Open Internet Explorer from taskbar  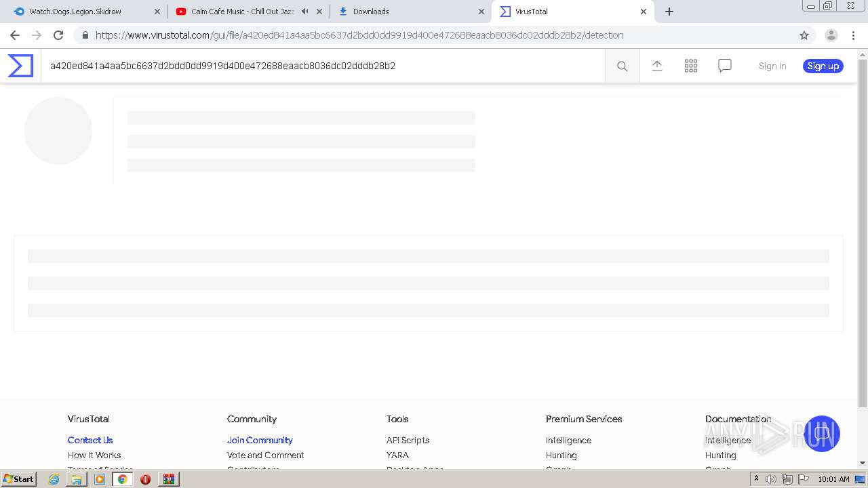[54, 479]
